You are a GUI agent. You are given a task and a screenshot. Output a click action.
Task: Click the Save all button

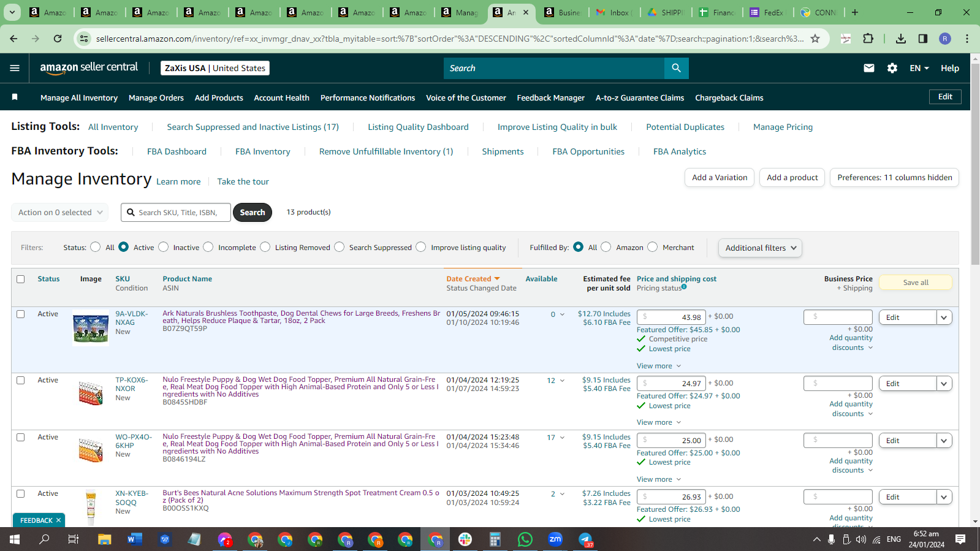tap(916, 282)
